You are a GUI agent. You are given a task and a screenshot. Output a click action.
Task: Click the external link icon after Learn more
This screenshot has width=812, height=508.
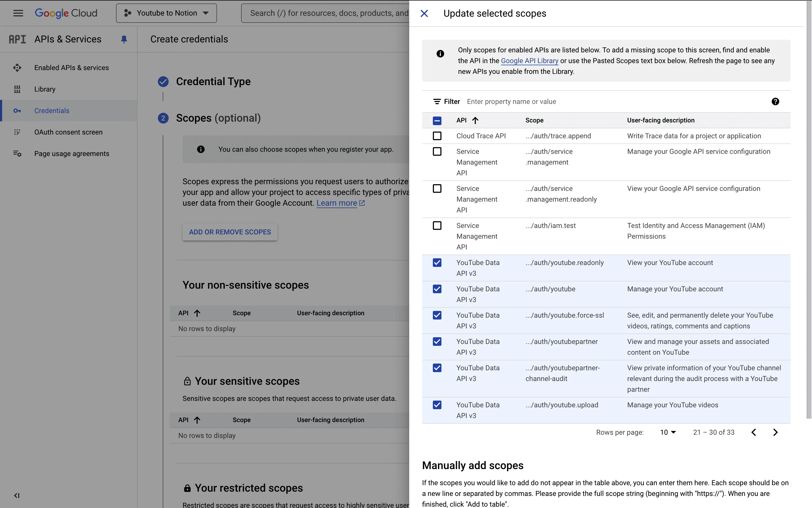tap(362, 203)
